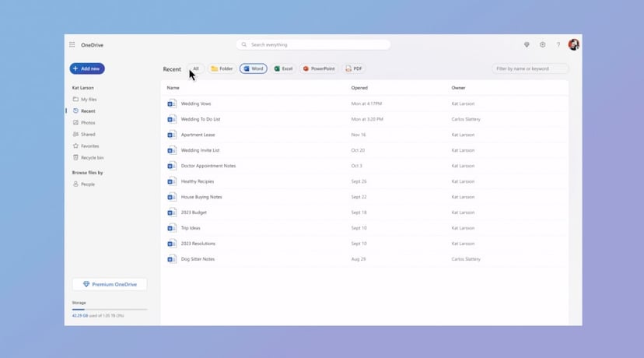Open the Healthy Recipies file name
The image size is (644, 358).
(x=197, y=181)
